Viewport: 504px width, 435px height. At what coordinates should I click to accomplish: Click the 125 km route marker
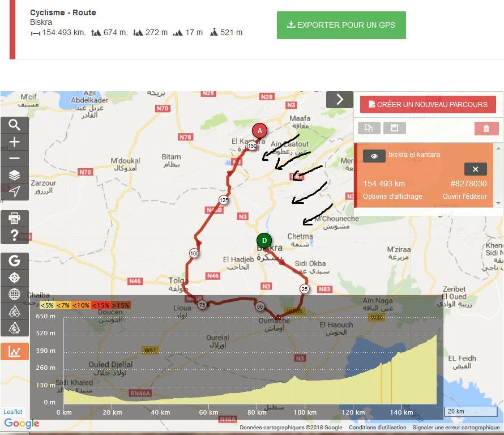(x=224, y=200)
